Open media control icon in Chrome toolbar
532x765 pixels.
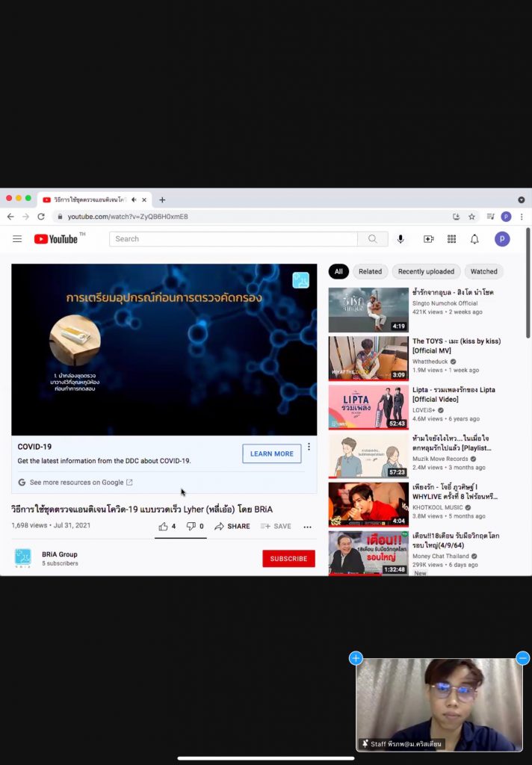point(490,216)
